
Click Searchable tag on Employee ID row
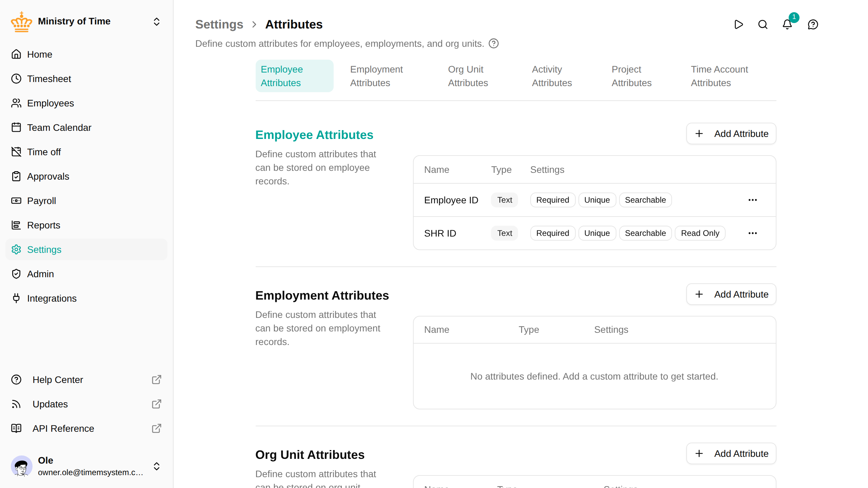[645, 200]
